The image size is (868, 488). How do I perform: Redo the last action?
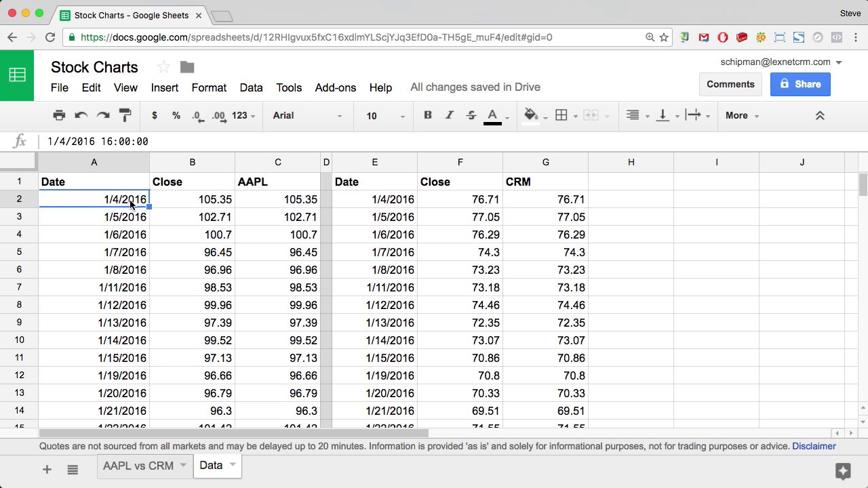point(103,115)
